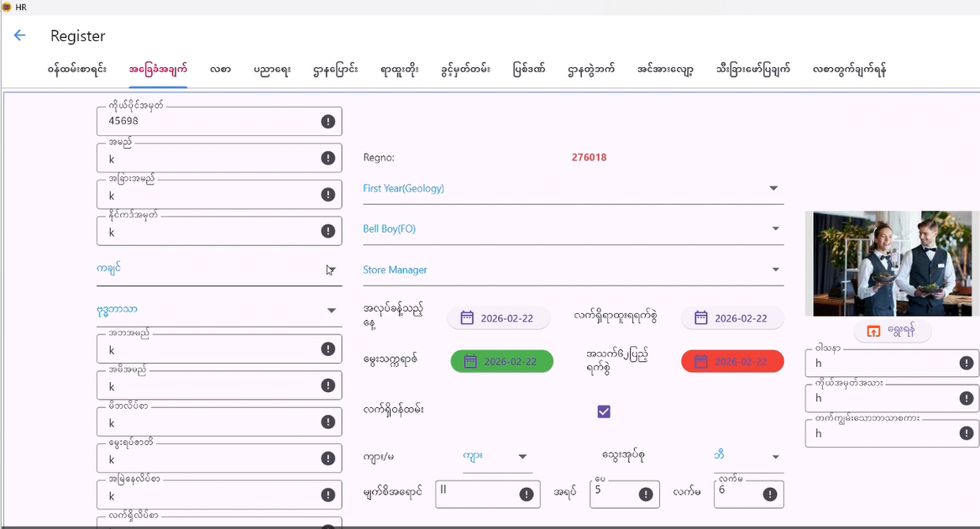The height and width of the screenshot is (529, 980).
Task: Switch to the ဌာနပြောင်း tab
Action: 335,70
